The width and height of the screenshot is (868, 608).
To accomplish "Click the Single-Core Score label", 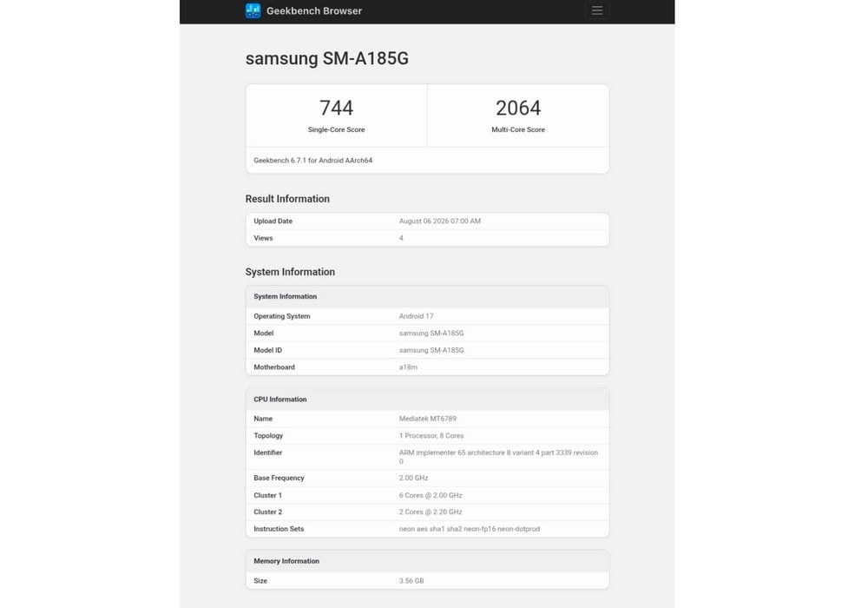I will pos(336,129).
